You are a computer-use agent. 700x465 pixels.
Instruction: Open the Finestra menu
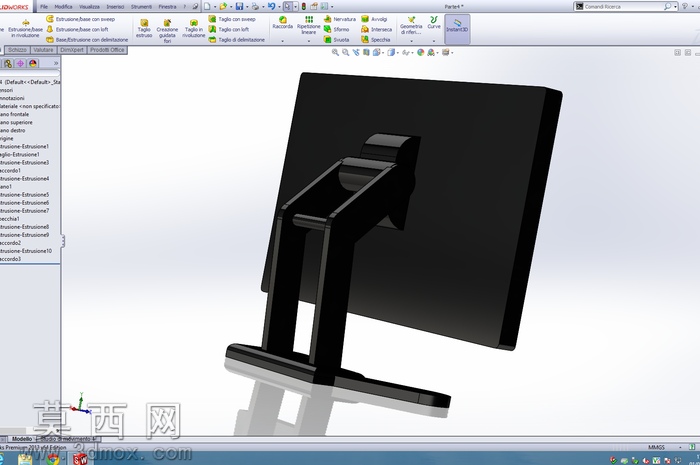click(167, 7)
